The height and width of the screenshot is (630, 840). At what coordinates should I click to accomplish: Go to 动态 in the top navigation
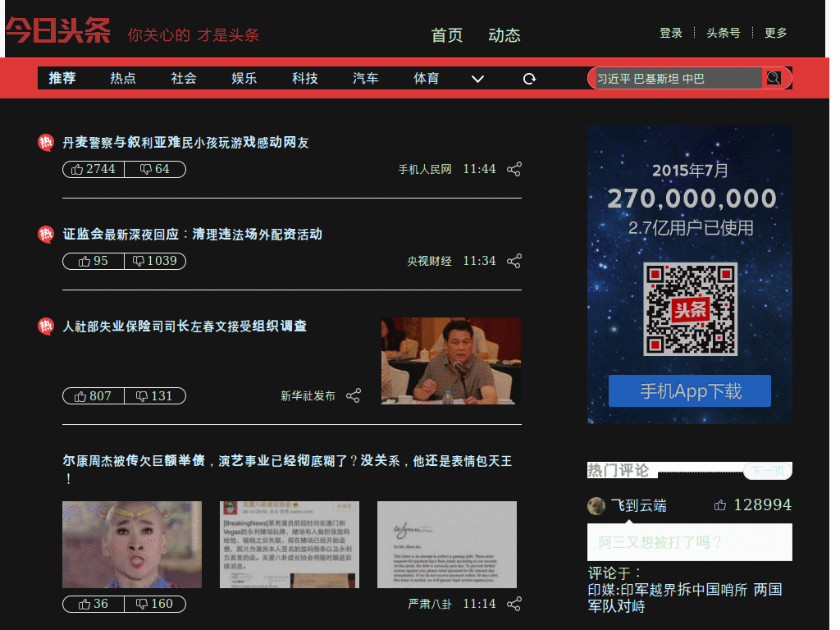[x=504, y=35]
